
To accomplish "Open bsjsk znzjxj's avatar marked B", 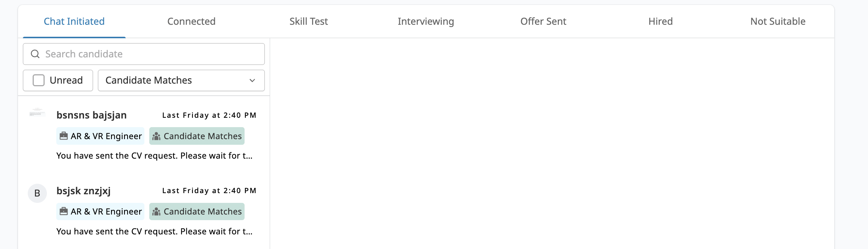I will (37, 193).
